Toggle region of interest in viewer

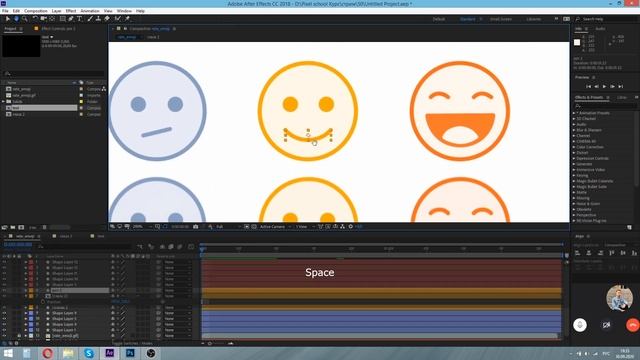247,227
